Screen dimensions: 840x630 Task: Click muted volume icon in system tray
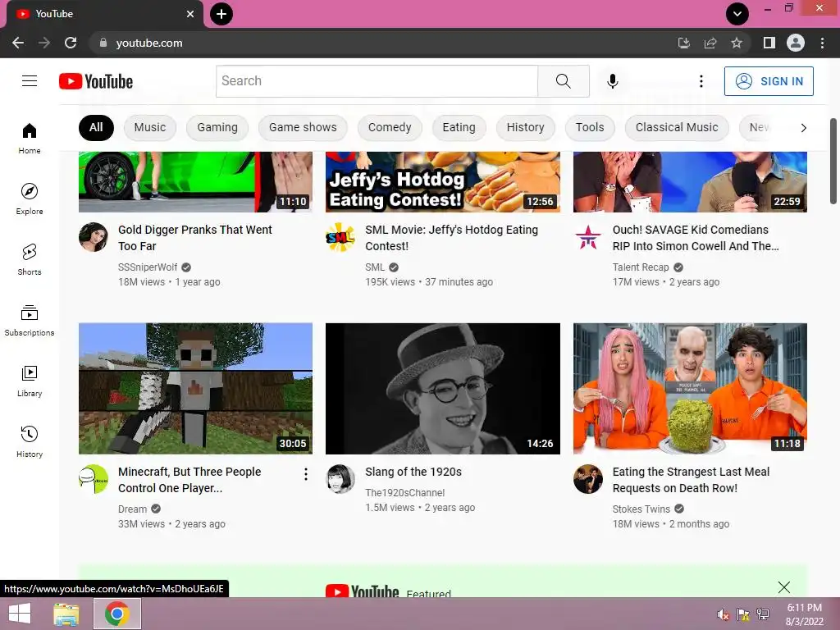coord(724,614)
